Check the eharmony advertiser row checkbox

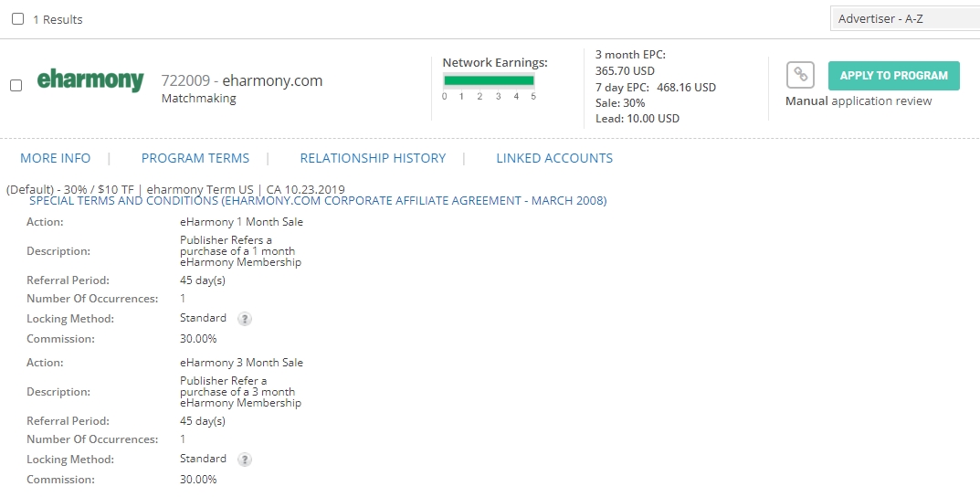click(x=16, y=85)
